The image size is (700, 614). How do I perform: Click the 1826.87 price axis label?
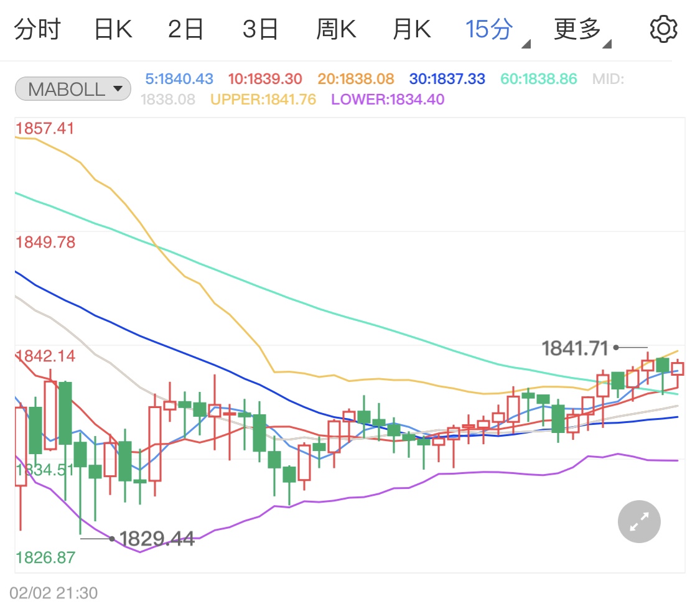click(x=45, y=557)
